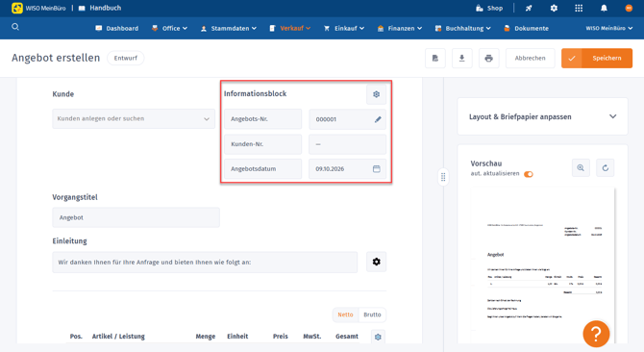
Task: Click the Angebots-Nr. label field
Action: (x=262, y=119)
